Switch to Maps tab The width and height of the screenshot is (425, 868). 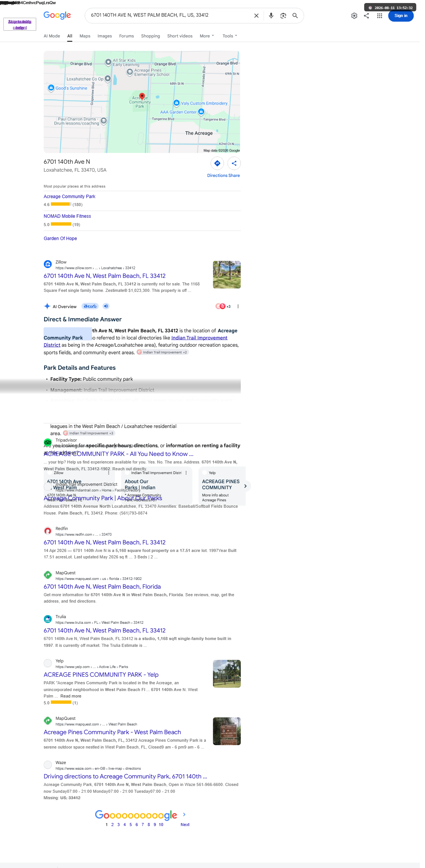pos(85,36)
